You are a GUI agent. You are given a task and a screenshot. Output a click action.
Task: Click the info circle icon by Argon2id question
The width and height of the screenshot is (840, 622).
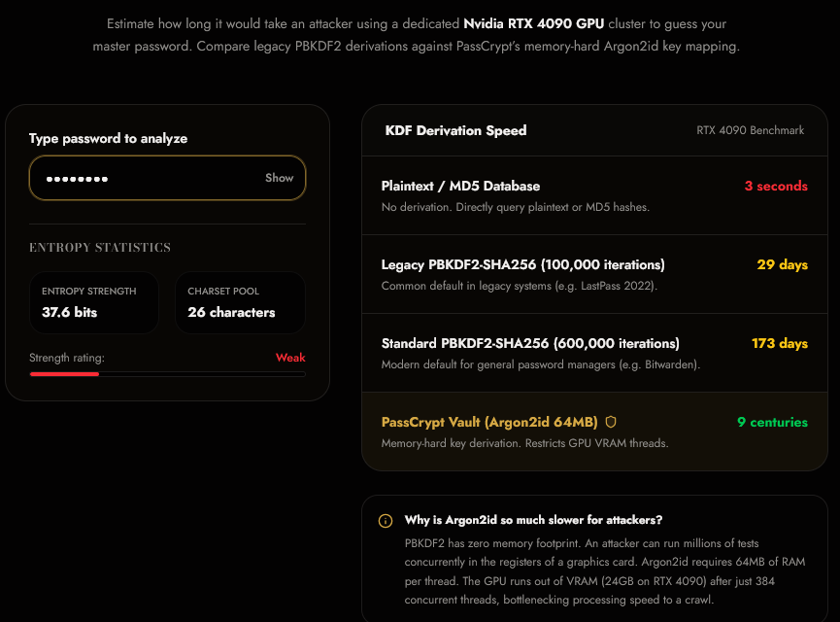(x=386, y=521)
